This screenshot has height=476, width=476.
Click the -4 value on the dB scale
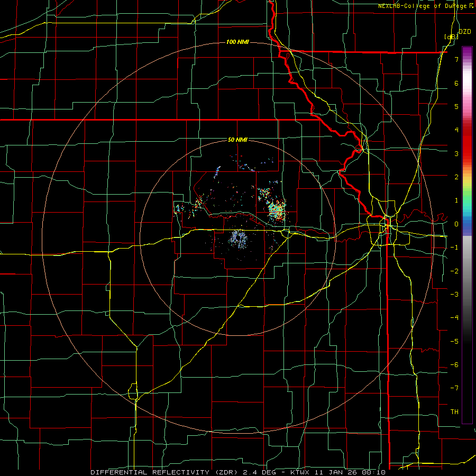pos(454,318)
